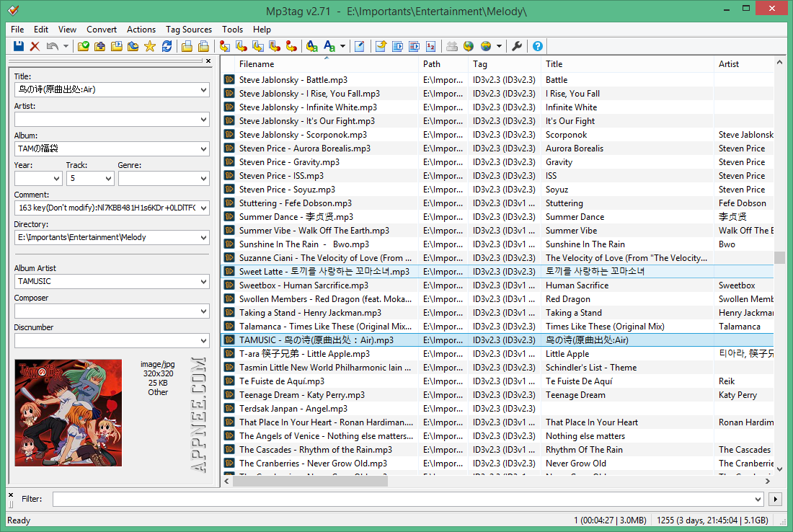The width and height of the screenshot is (793, 532).
Task: Open the Extended Tags notepad icon
Action: (360, 46)
